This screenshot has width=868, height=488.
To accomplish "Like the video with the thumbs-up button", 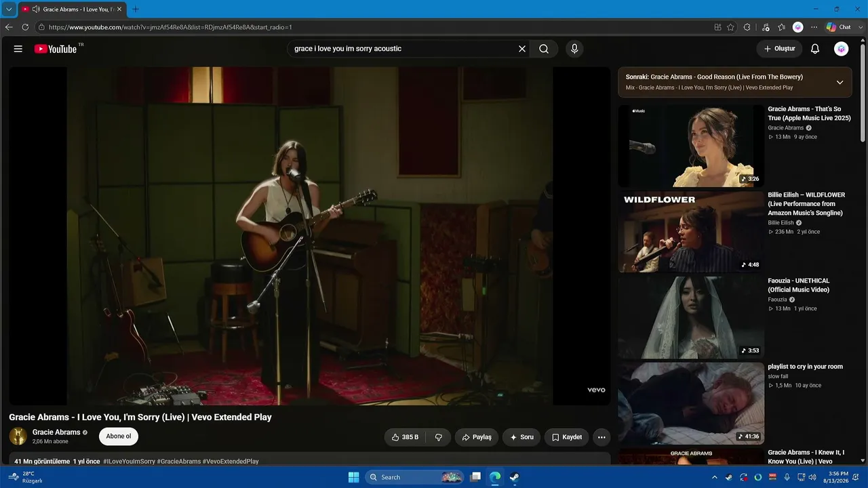I will click(x=405, y=437).
